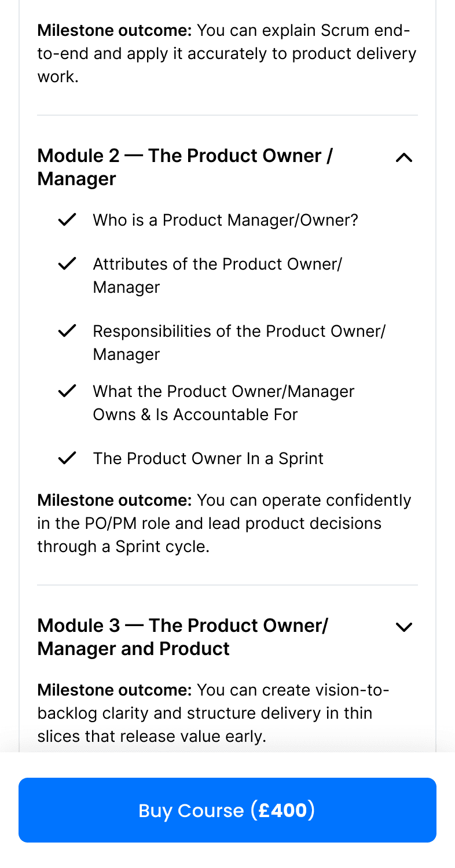Image resolution: width=455 pixels, height=868 pixels.
Task: Click Module 2 milestone outcome text
Action: point(225,523)
